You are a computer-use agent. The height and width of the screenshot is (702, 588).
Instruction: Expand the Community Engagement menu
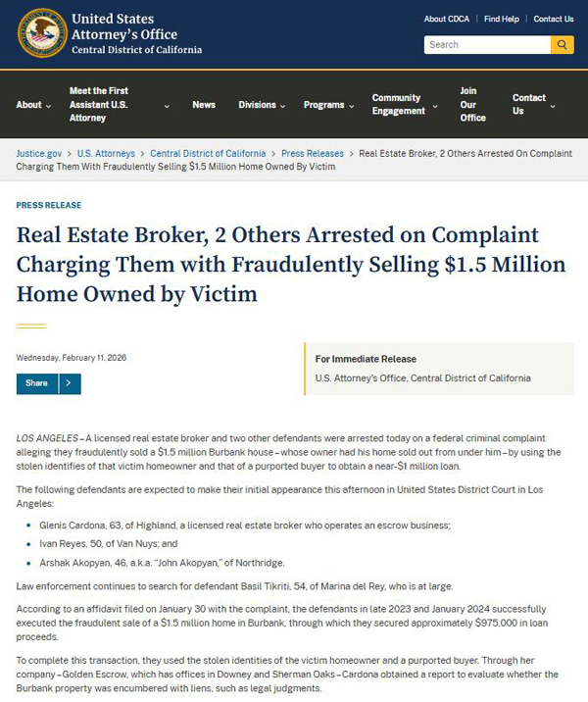pyautogui.click(x=436, y=106)
